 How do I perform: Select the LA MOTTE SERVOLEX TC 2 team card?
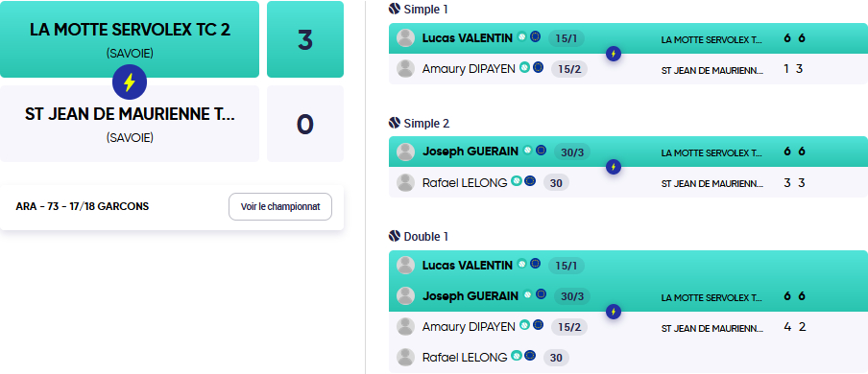[130, 39]
